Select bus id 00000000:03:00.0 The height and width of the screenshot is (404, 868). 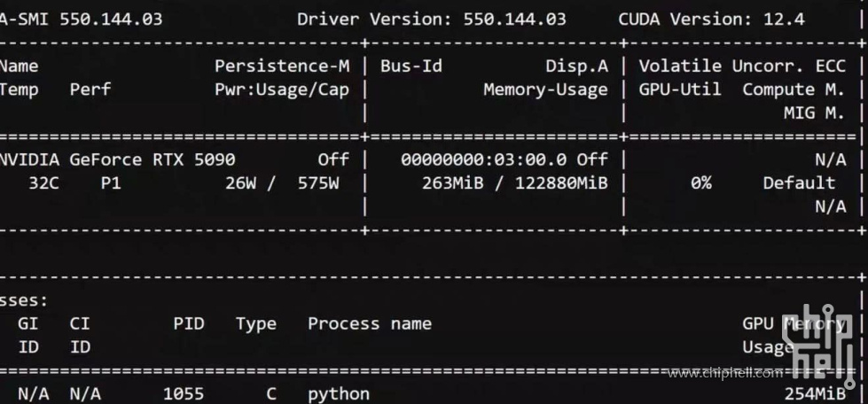(484, 160)
